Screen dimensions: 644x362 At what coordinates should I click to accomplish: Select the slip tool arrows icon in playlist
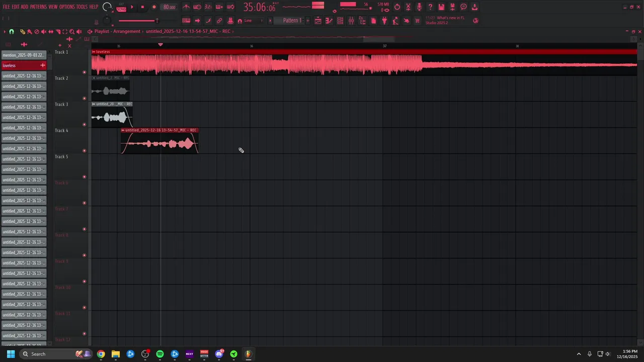[x=51, y=32]
